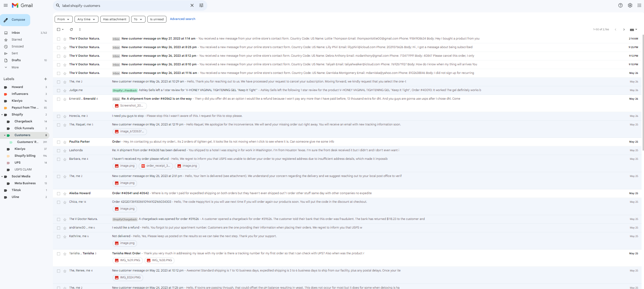
Task: Go to the older messages page arrow
Action: click(x=624, y=30)
